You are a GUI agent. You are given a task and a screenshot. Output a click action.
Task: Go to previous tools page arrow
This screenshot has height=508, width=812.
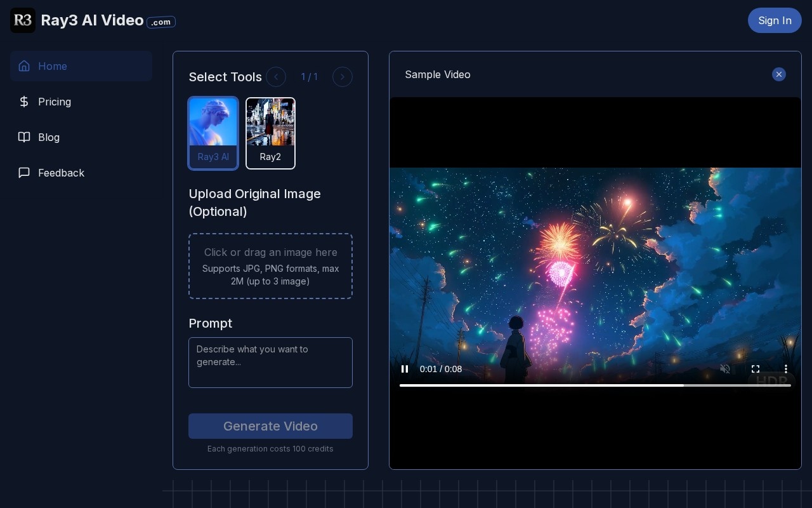pos(276,77)
